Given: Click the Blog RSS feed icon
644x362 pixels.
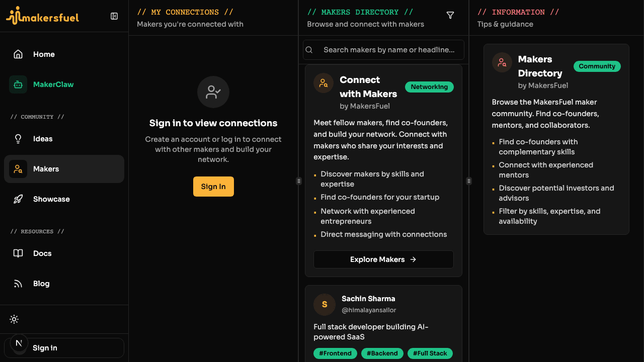Looking at the screenshot, I should tap(18, 284).
